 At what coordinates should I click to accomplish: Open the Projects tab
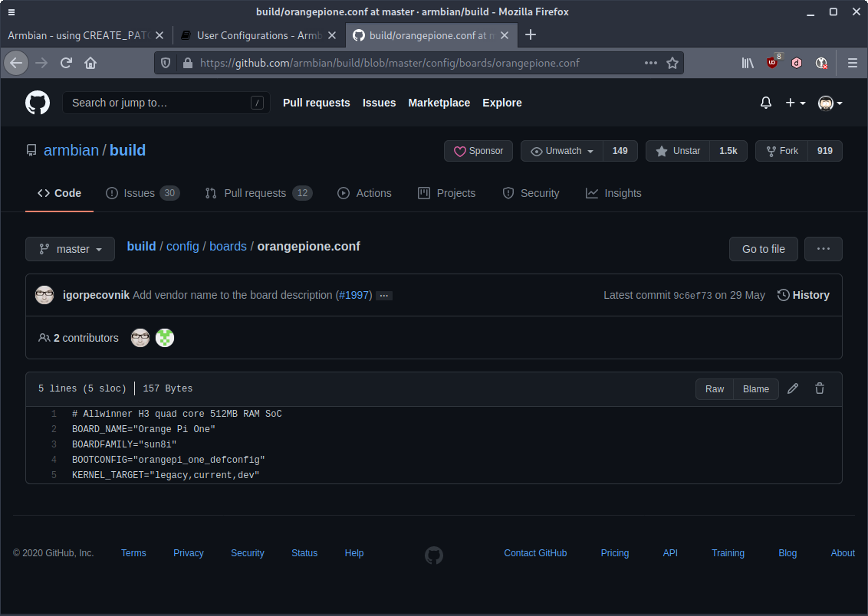point(447,193)
